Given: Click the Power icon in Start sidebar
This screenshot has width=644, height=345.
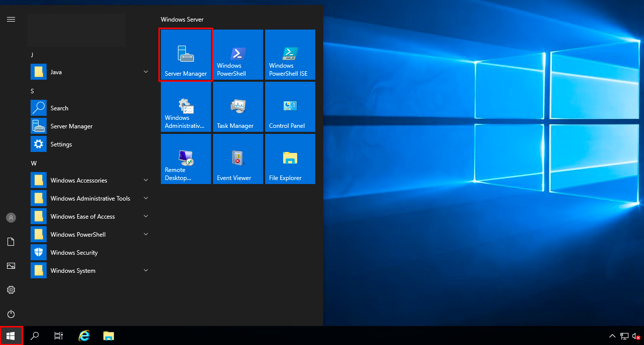Looking at the screenshot, I should (x=11, y=314).
